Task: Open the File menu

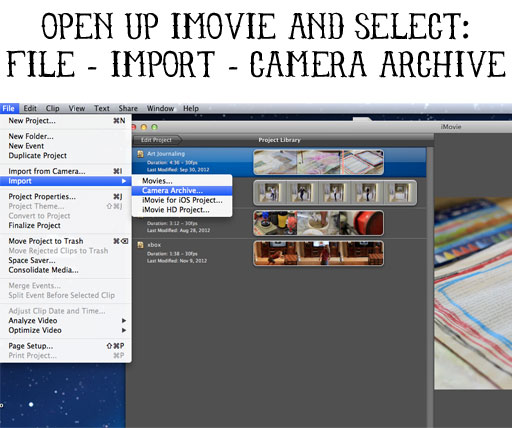Action: [9, 108]
